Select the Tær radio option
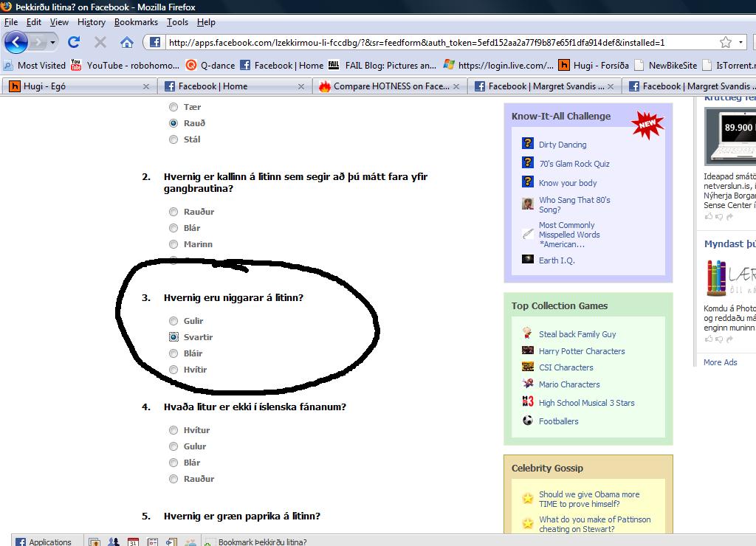 tap(173, 107)
